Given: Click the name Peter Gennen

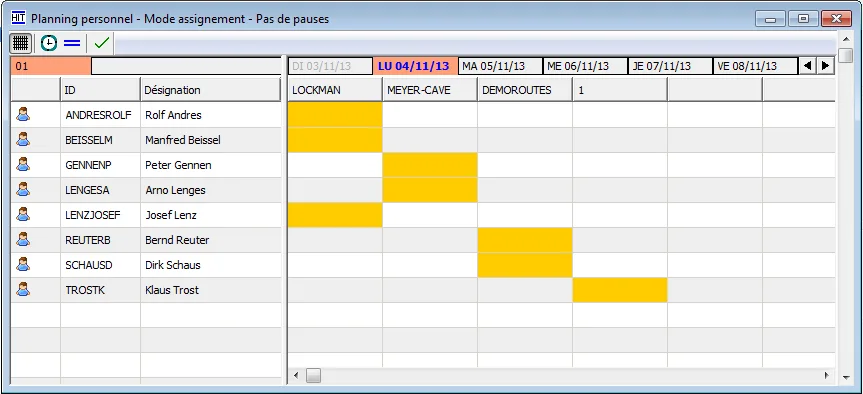Looking at the screenshot, I should [178, 165].
